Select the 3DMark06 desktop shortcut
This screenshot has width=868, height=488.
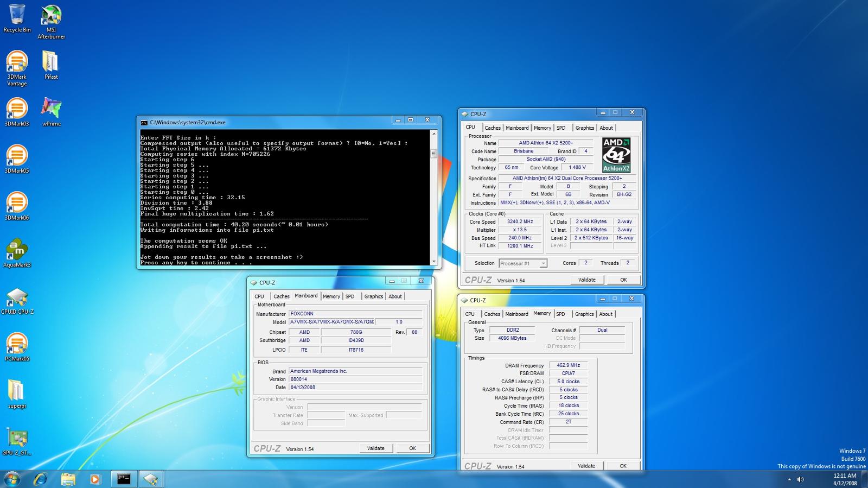tap(17, 206)
